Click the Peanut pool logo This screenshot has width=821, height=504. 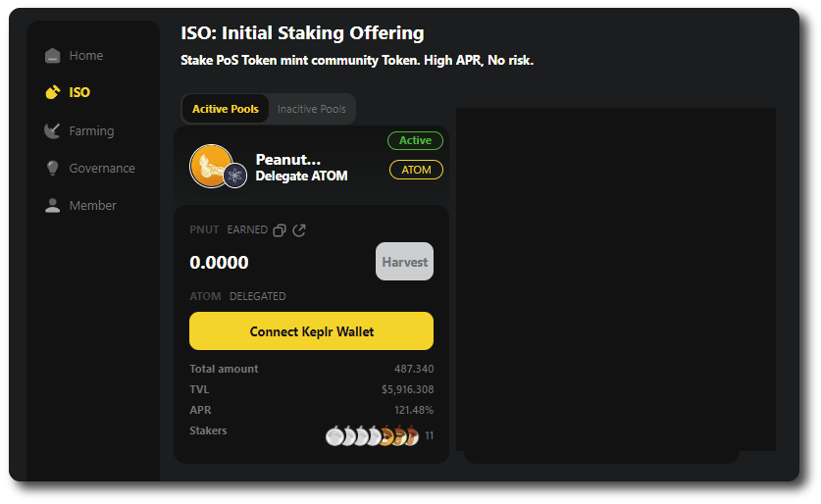[210, 165]
